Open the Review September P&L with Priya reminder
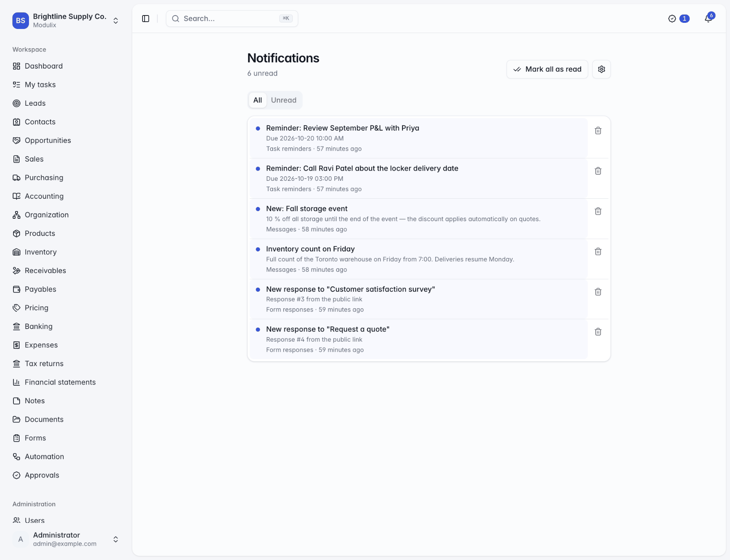The height and width of the screenshot is (560, 730). point(419,138)
